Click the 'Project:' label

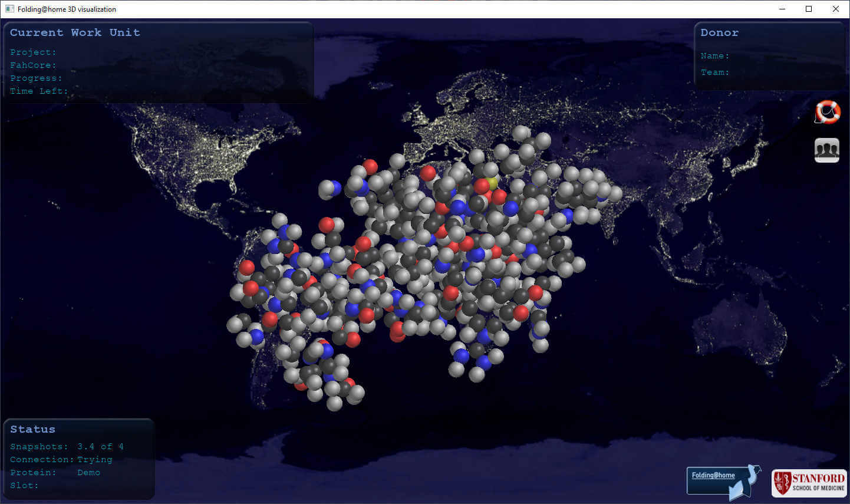[33, 52]
